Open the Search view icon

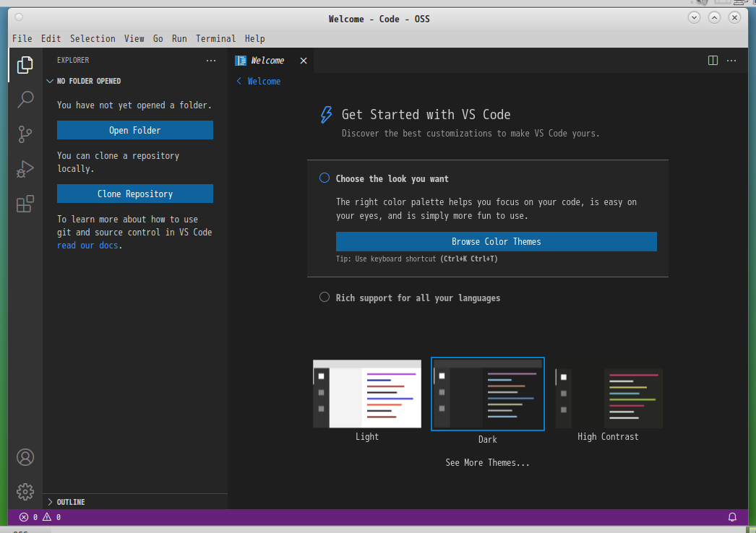click(25, 100)
